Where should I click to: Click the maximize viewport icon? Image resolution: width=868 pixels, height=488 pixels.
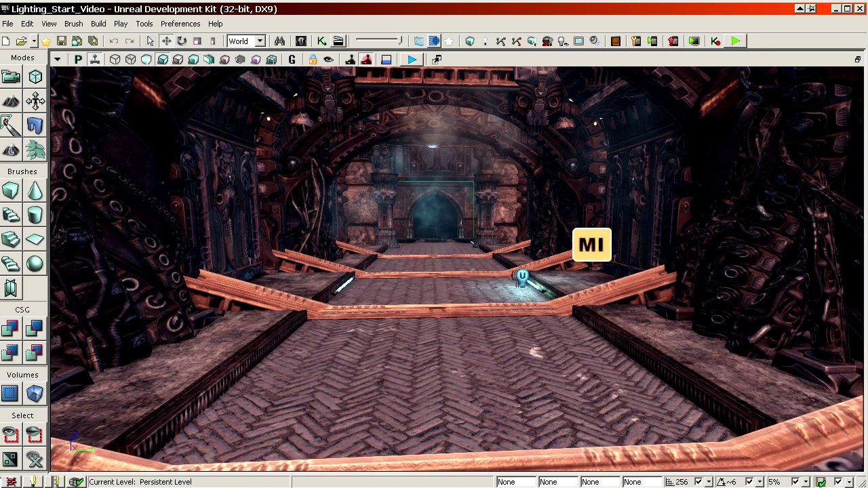pos(437,60)
